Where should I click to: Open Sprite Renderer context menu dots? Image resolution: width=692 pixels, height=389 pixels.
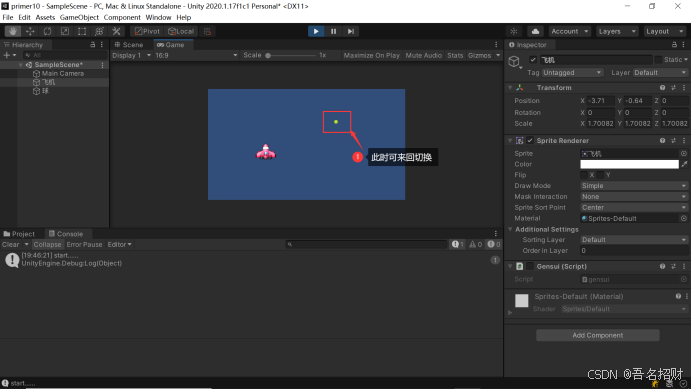point(684,140)
